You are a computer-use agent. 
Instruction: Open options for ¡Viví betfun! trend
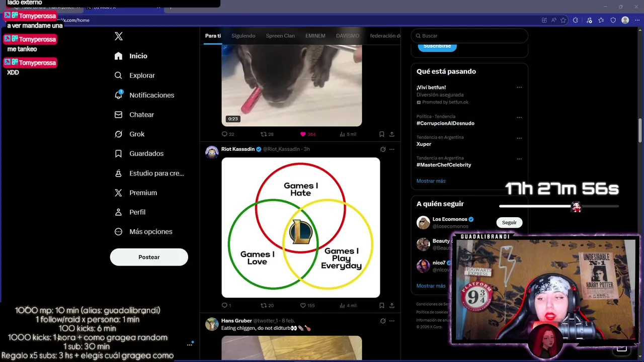(x=519, y=87)
